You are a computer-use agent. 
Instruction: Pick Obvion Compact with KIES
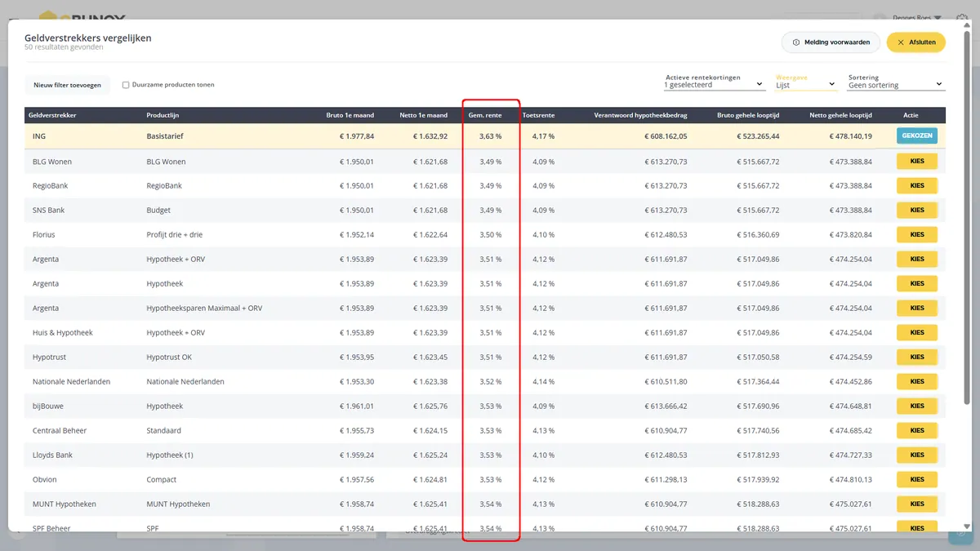tap(917, 480)
